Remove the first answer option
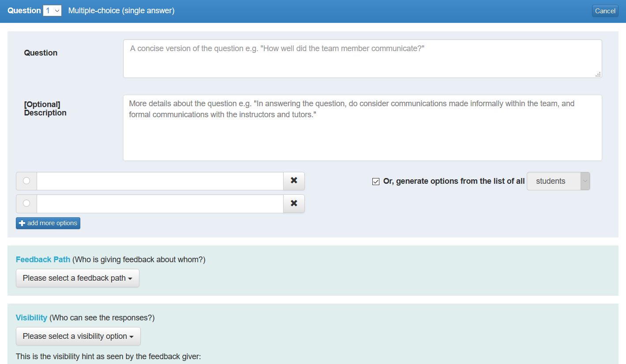 (293, 181)
